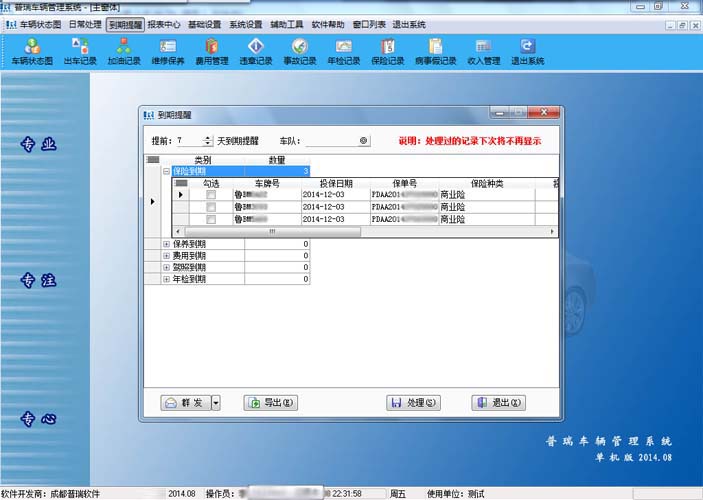Click the 导出(E) button
The image size is (703, 500).
click(x=270, y=403)
